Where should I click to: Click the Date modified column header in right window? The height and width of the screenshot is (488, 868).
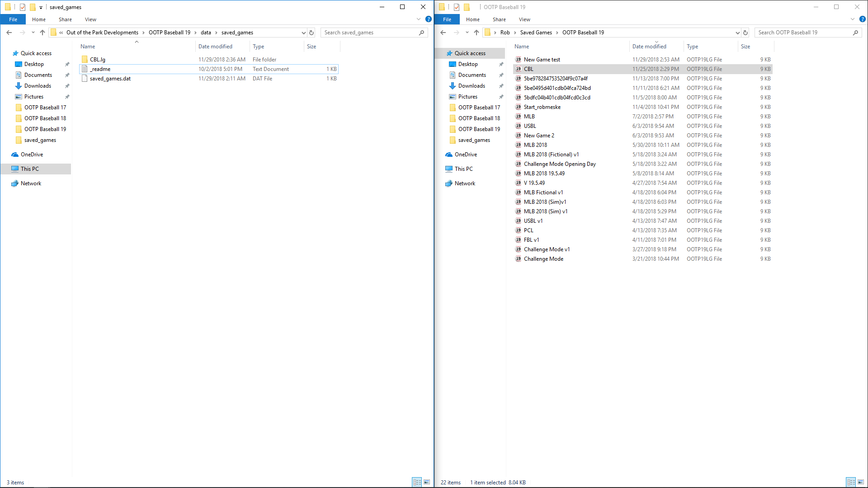pos(649,47)
